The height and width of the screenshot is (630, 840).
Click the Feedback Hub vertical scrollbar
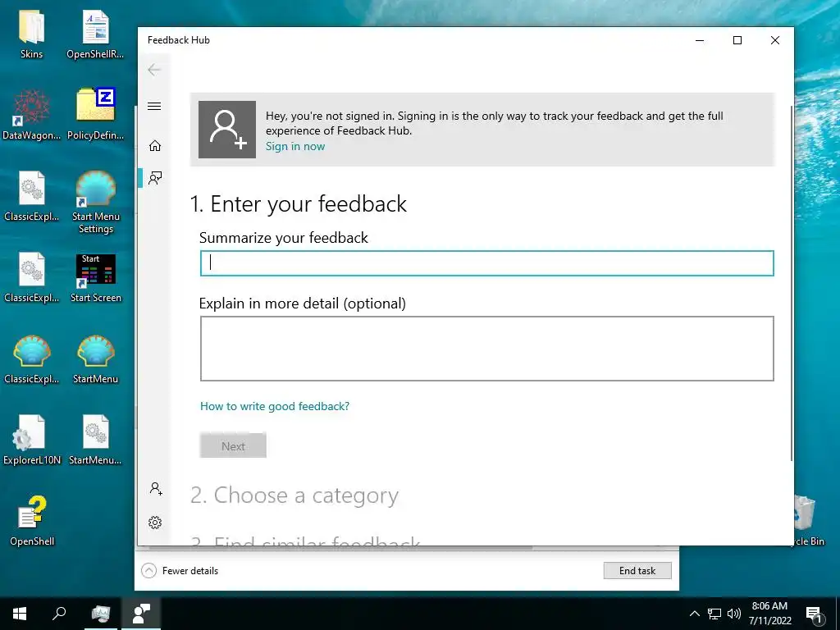792,283
